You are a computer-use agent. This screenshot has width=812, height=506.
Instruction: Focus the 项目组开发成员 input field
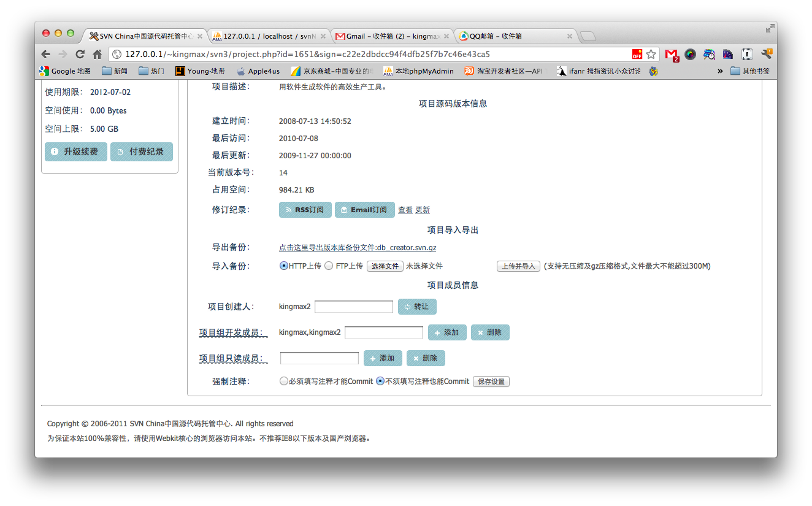384,332
